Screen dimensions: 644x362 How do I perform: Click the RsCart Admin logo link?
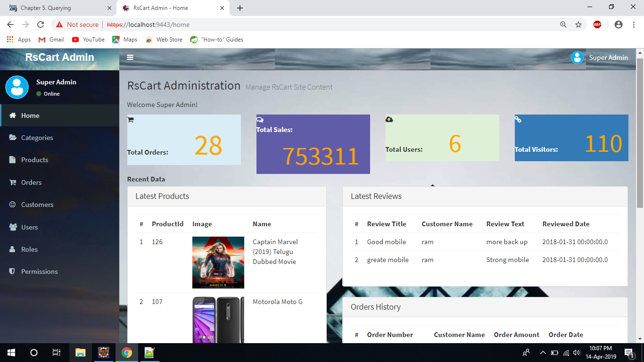59,58
